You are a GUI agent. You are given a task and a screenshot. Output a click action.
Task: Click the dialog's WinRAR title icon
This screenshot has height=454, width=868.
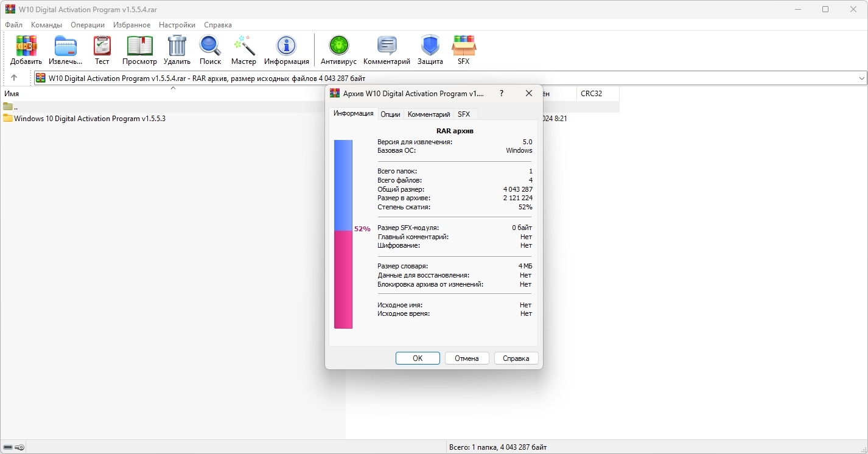coord(335,93)
